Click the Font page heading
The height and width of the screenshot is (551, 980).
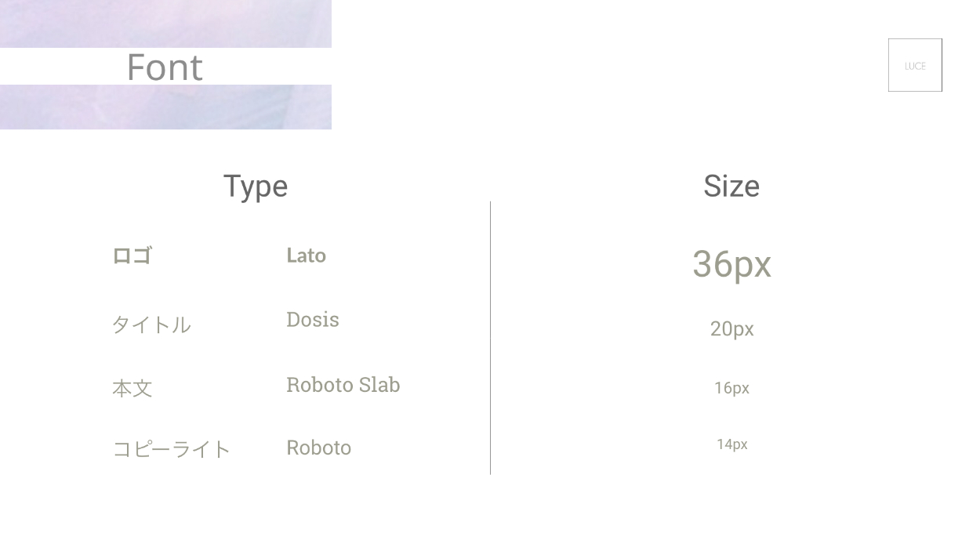pos(165,67)
